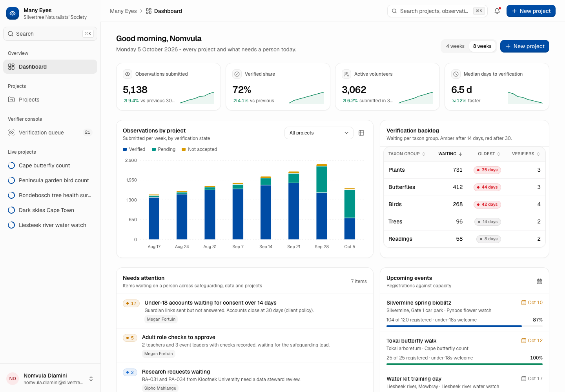Sort by Waiting column
The image size is (565, 392).
pyautogui.click(x=450, y=154)
